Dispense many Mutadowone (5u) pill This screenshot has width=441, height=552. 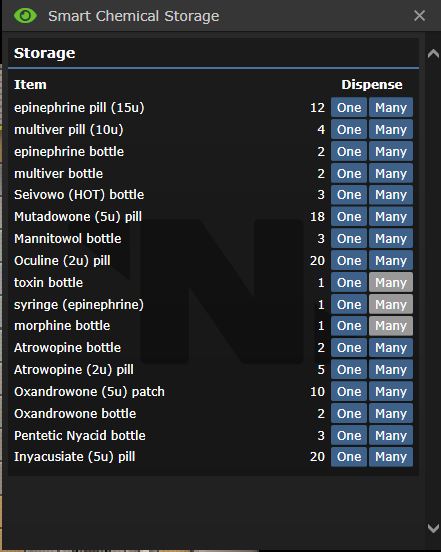pyautogui.click(x=391, y=217)
